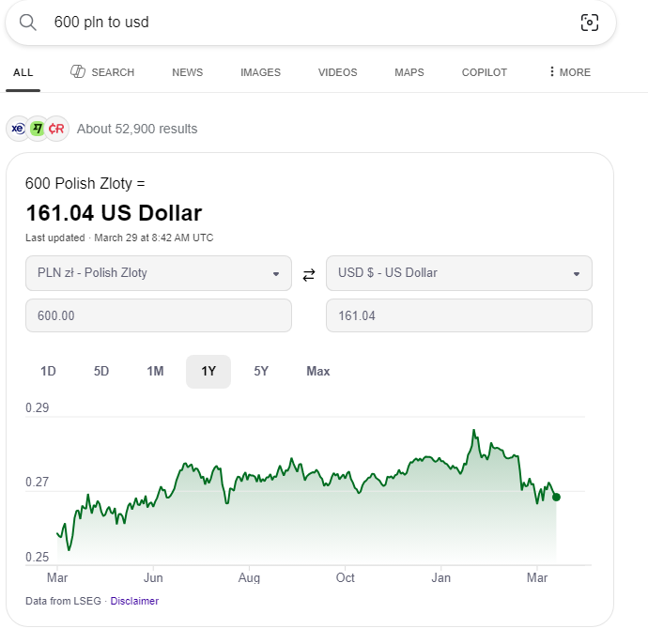Click the Search tab icon
This screenshot has height=644, width=648.
pyautogui.click(x=78, y=72)
